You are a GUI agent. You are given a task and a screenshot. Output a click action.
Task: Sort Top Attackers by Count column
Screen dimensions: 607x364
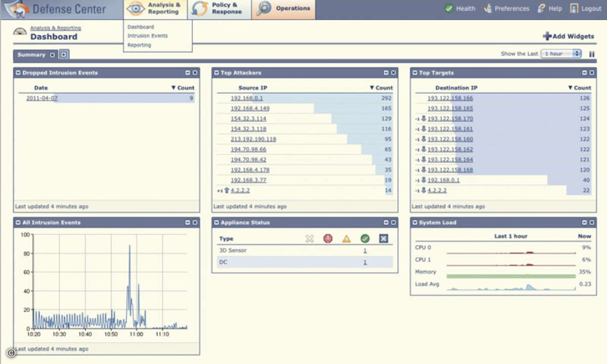pos(381,88)
